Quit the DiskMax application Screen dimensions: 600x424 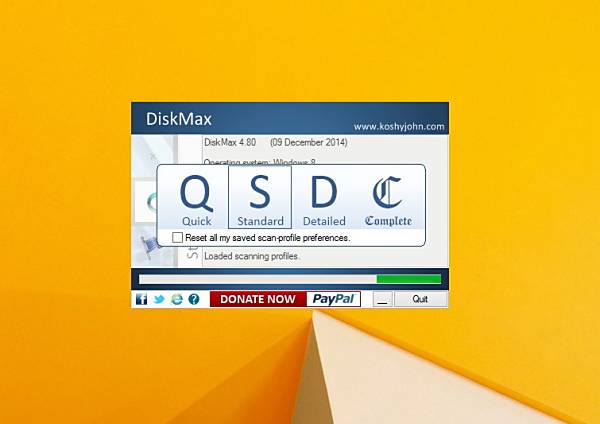[420, 299]
